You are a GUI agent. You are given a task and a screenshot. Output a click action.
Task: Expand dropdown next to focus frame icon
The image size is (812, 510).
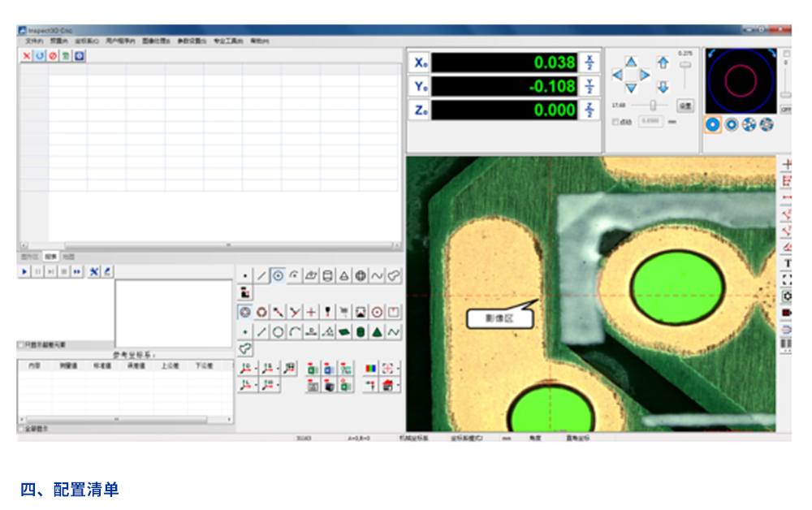399,369
